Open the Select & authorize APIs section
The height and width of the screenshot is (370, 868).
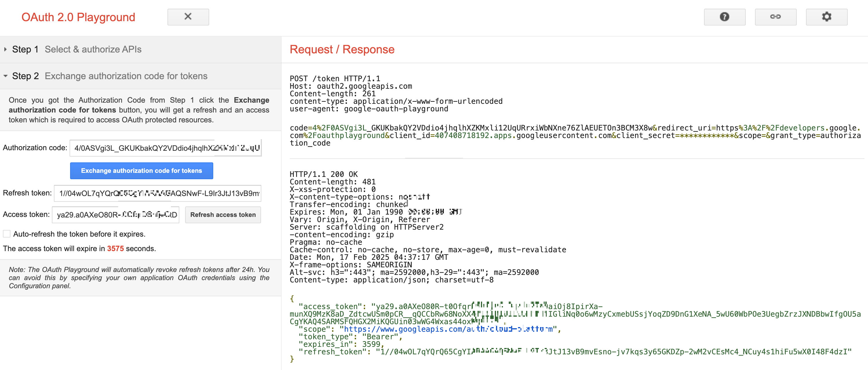pyautogui.click(x=93, y=49)
